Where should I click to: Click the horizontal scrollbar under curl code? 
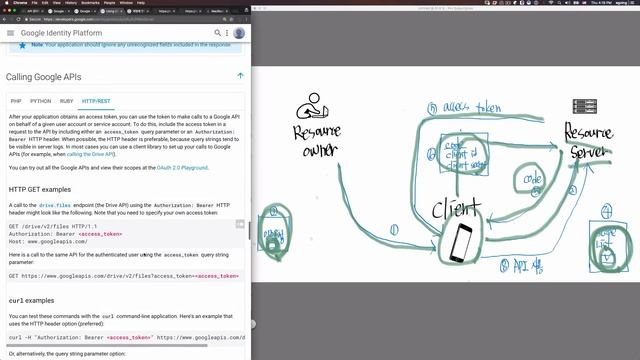pos(107,345)
